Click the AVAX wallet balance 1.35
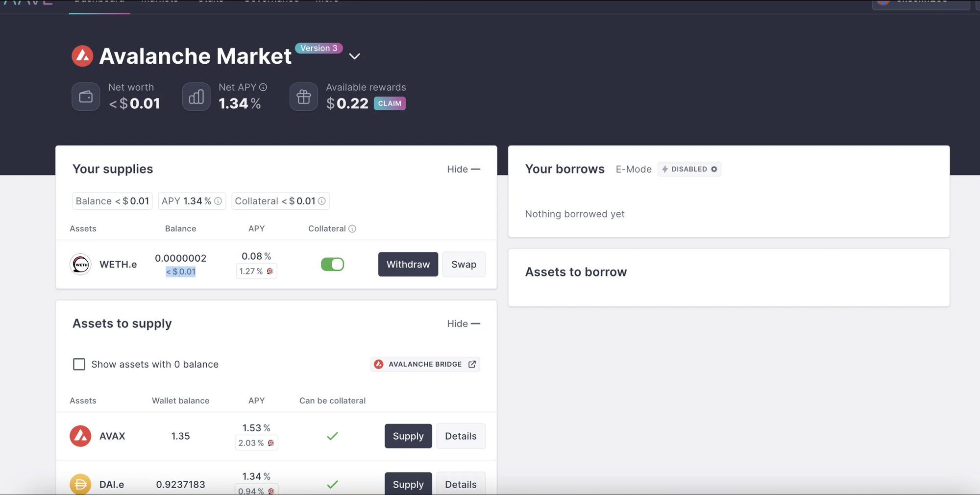 click(x=180, y=436)
